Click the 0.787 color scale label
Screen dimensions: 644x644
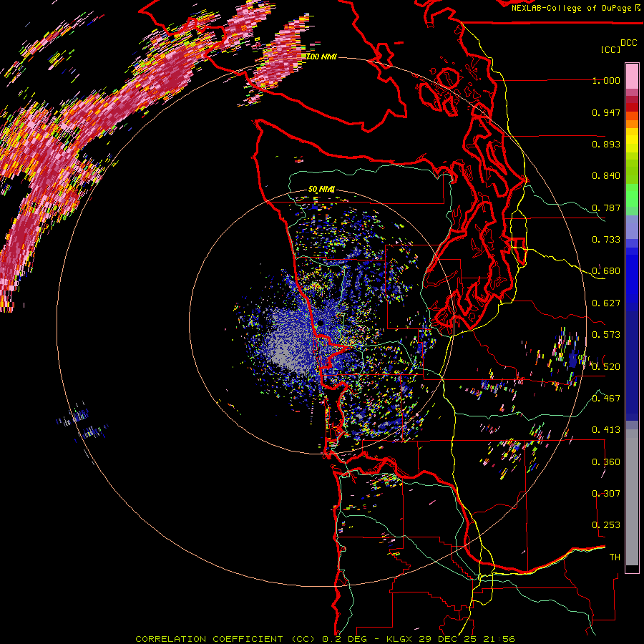point(606,208)
